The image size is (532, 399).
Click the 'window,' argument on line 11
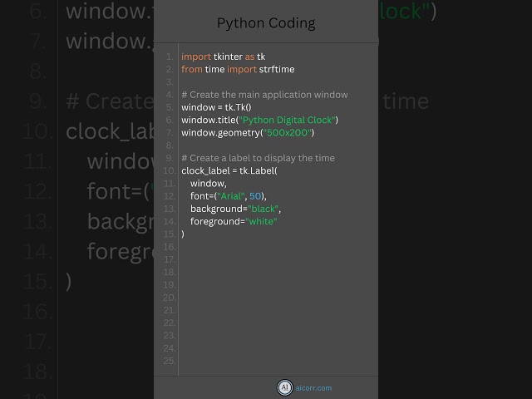[209, 184]
